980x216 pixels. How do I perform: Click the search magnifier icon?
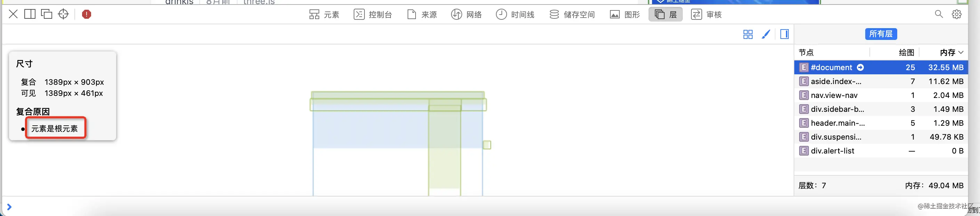click(939, 15)
